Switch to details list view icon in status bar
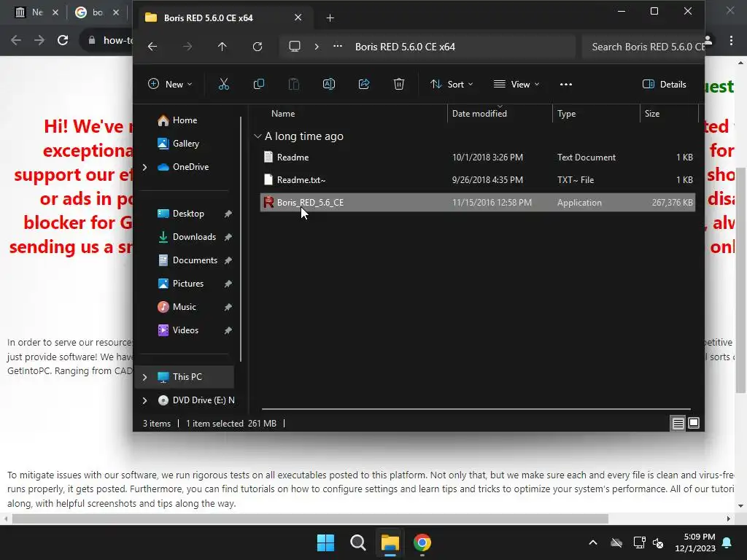Screen dimensions: 747x560 (678, 423)
